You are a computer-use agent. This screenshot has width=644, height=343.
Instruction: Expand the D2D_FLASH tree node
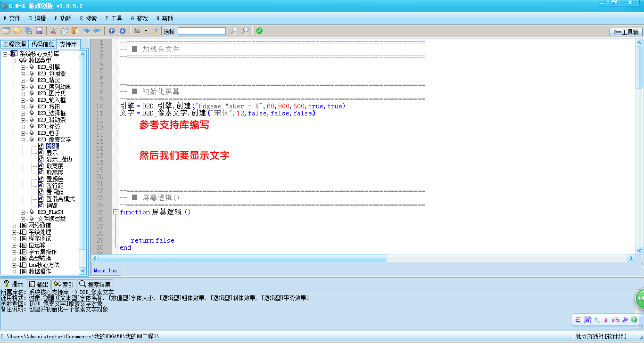pyautogui.click(x=23, y=212)
